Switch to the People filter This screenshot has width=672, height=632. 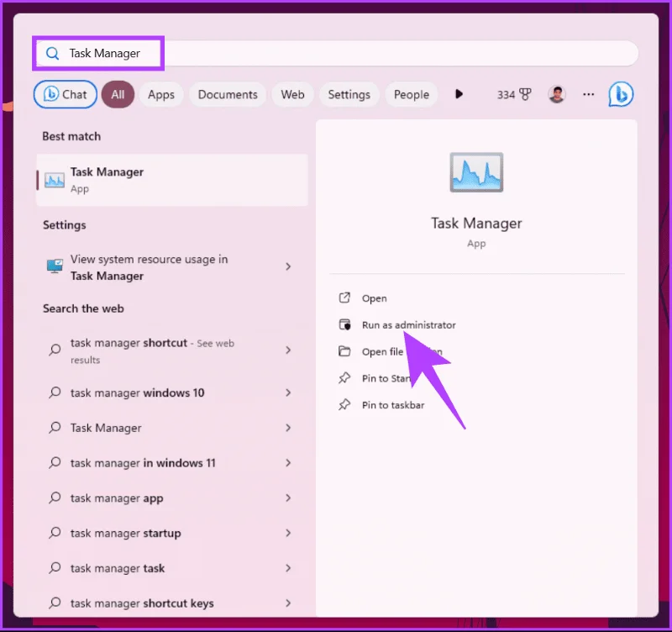click(412, 94)
